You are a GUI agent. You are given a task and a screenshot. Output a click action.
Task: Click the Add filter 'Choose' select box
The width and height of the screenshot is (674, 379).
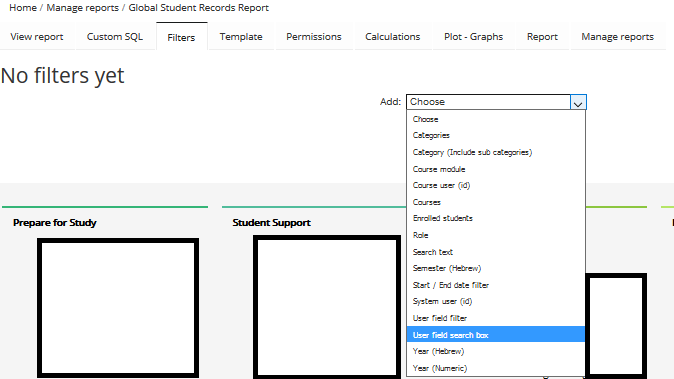(496, 102)
